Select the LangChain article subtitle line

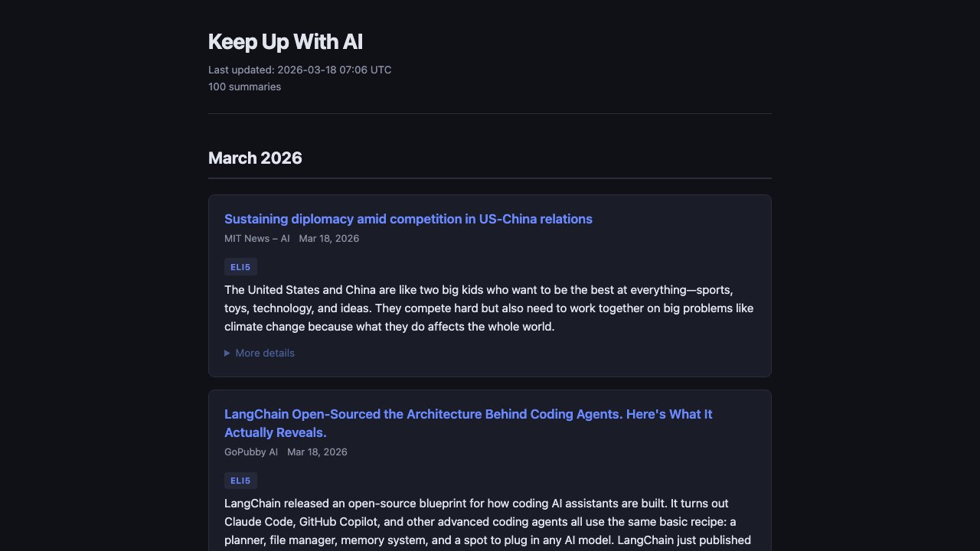[x=275, y=432]
